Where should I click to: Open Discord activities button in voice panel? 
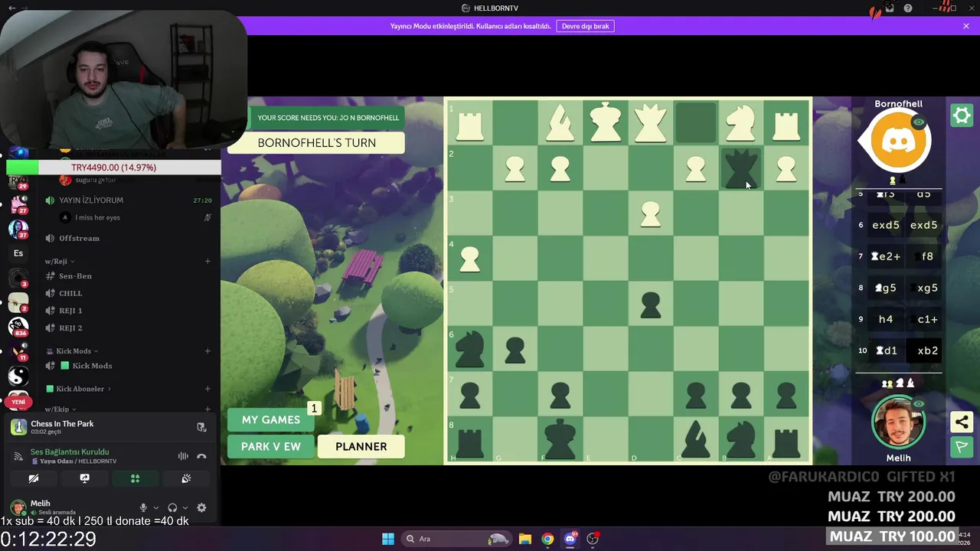point(135,478)
